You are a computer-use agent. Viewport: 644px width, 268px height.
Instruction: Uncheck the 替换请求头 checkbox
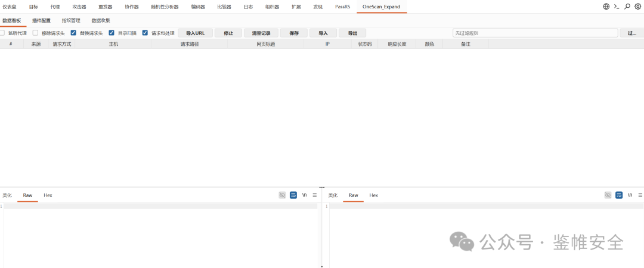[x=73, y=33]
